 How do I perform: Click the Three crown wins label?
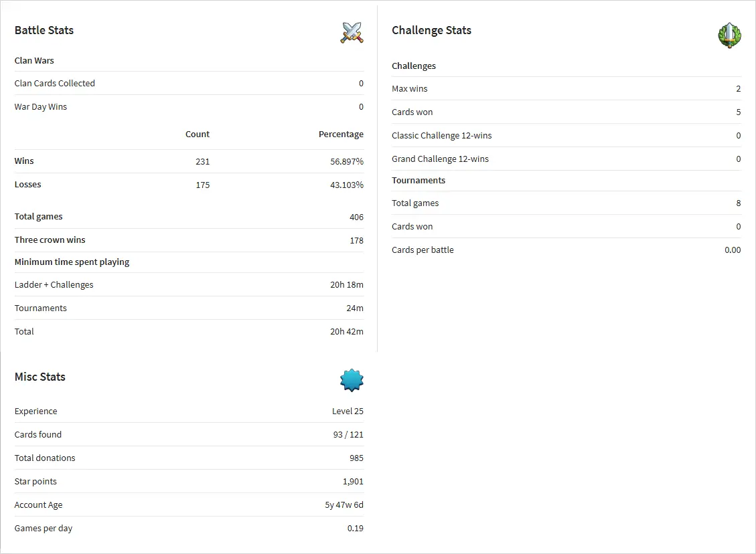click(50, 240)
